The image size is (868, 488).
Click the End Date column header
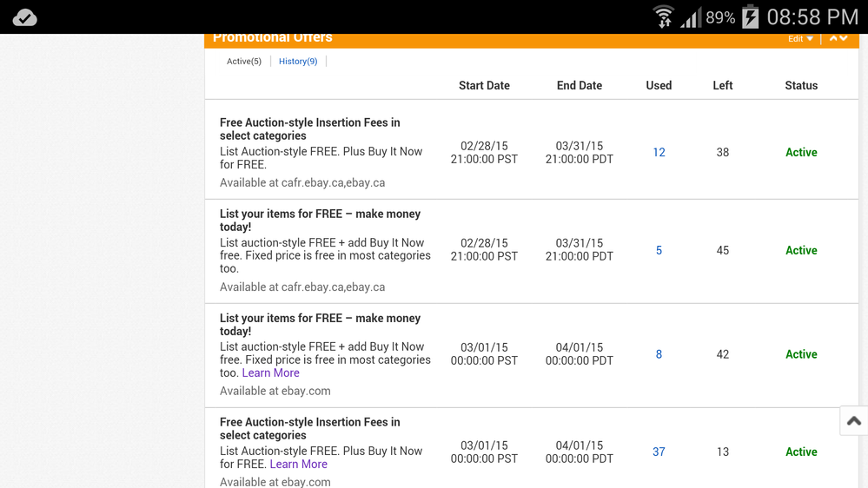[x=580, y=85]
